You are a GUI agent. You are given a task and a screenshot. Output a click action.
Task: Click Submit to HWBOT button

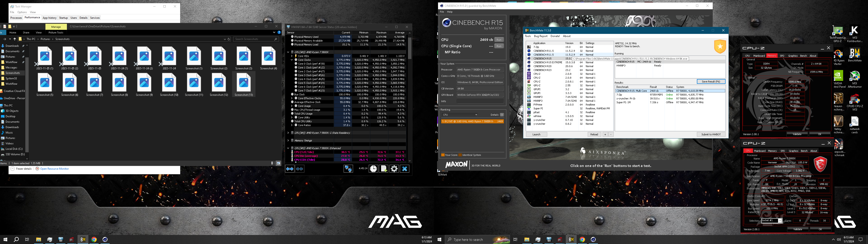coord(711,134)
